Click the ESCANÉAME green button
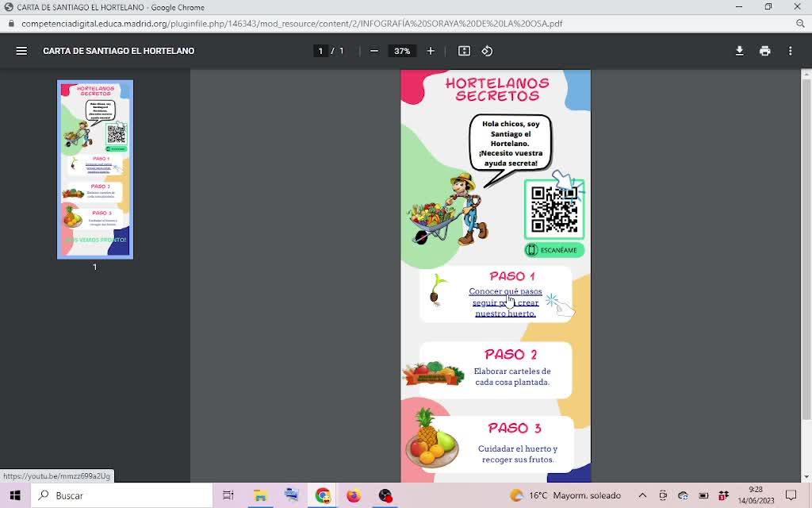The image size is (812, 508). (x=554, y=250)
